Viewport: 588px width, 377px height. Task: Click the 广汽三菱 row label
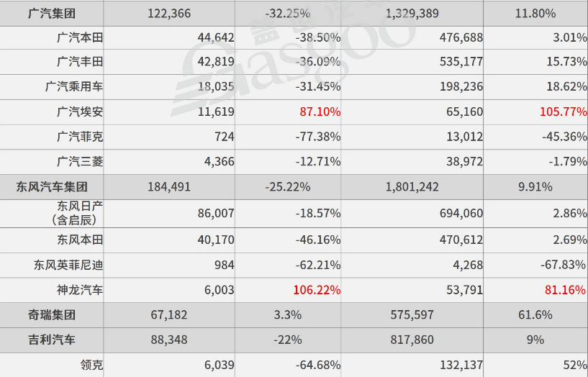[80, 161]
